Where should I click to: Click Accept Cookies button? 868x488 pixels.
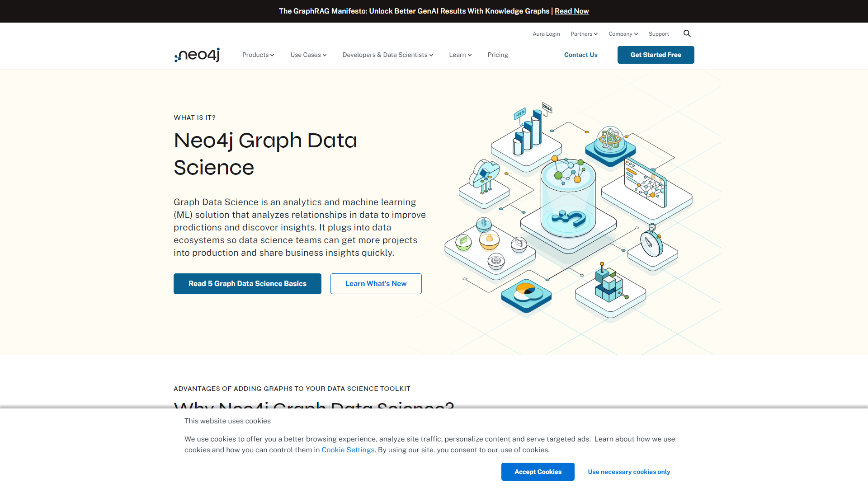click(538, 472)
